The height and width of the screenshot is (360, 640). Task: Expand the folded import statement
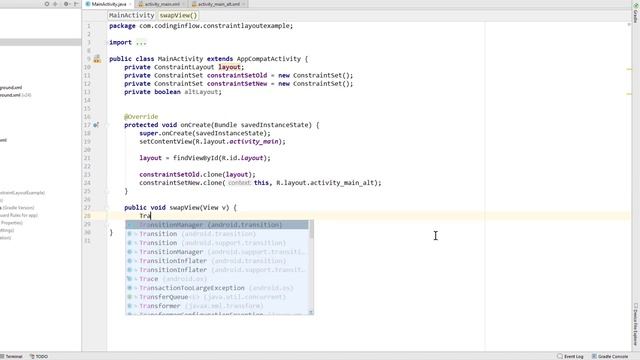[x=141, y=42]
